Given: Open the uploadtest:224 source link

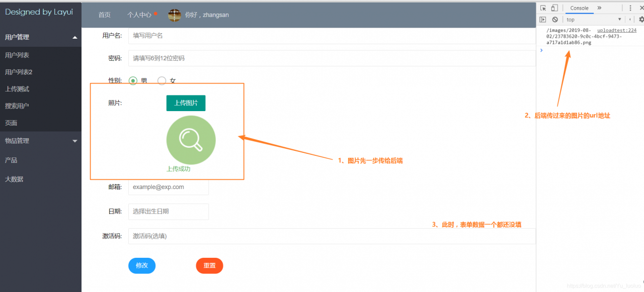Looking at the screenshot, I should tap(617, 31).
